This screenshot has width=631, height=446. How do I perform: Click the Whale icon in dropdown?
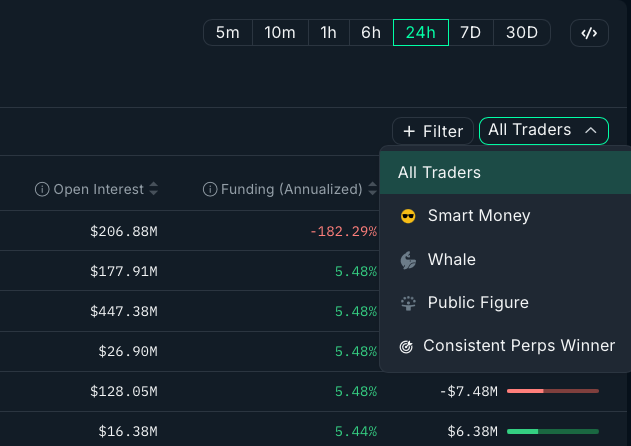pyautogui.click(x=408, y=260)
